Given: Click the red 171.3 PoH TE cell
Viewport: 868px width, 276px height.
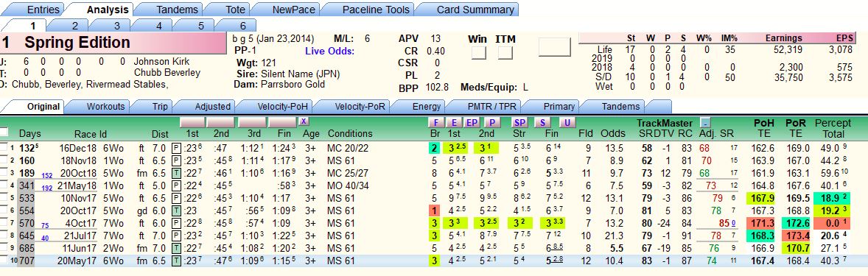Looking at the screenshot, I should [x=760, y=223].
